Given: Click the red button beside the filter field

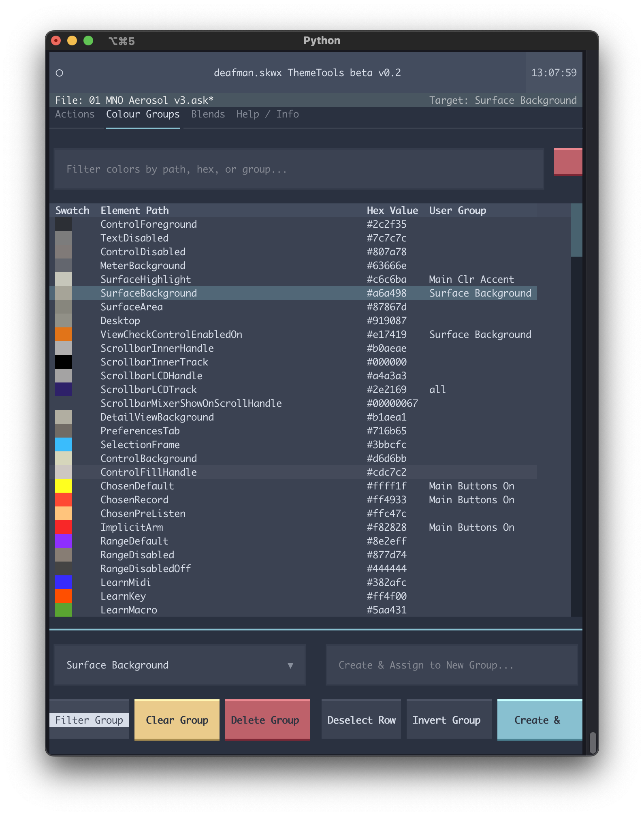Looking at the screenshot, I should [x=567, y=162].
